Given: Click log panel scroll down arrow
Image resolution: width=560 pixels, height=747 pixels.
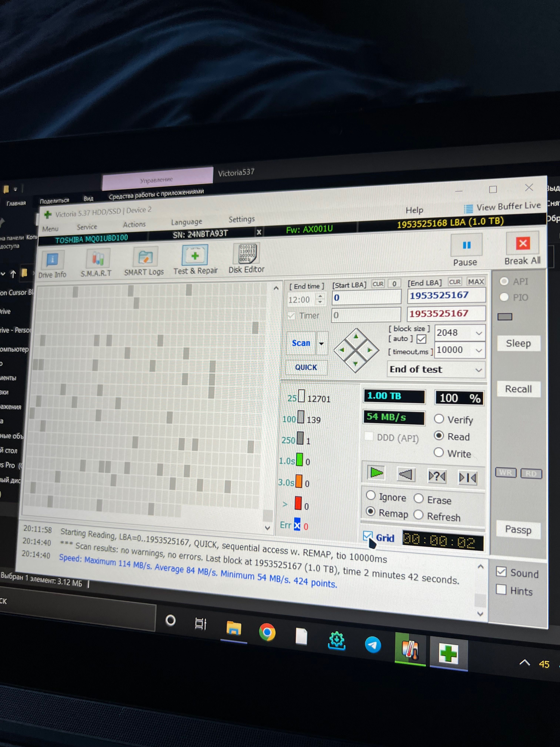Looking at the screenshot, I should point(480,614).
